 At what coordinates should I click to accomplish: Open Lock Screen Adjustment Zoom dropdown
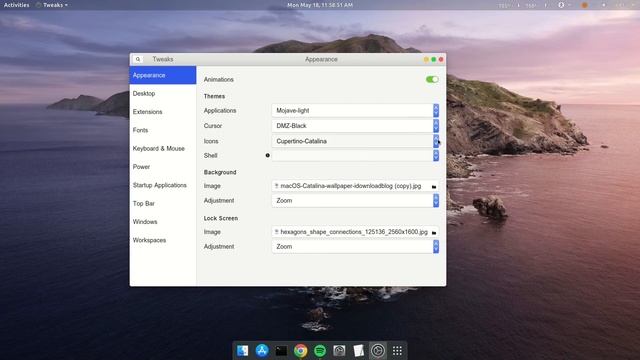pyautogui.click(x=355, y=247)
